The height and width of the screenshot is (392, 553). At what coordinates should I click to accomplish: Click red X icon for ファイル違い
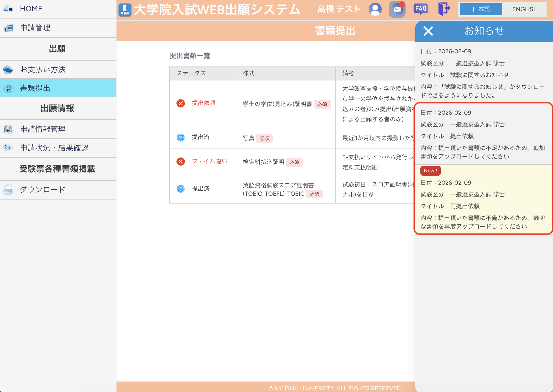point(181,161)
